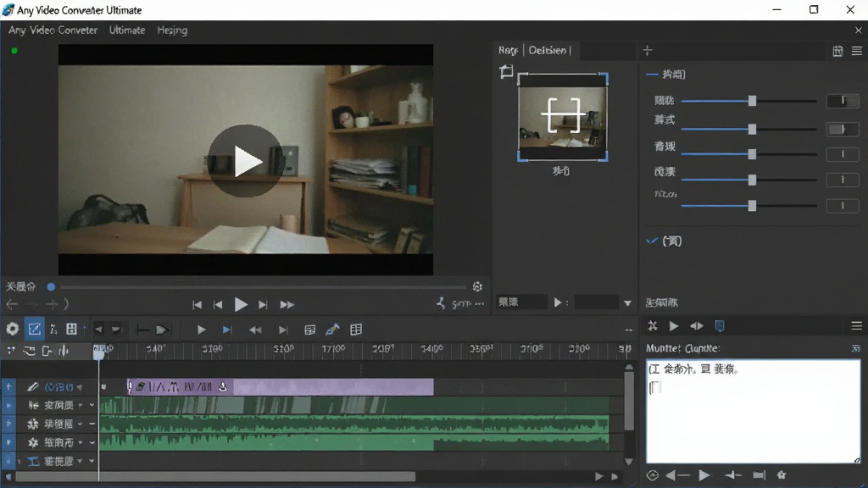Step back one frame under the preview
Image resolution: width=868 pixels, height=488 pixels.
pos(218,305)
